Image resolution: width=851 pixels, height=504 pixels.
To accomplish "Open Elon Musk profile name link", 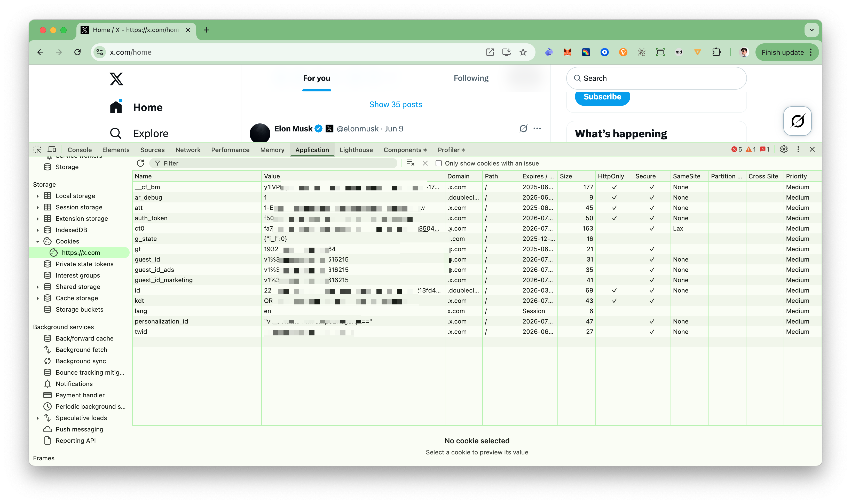I will click(x=293, y=129).
